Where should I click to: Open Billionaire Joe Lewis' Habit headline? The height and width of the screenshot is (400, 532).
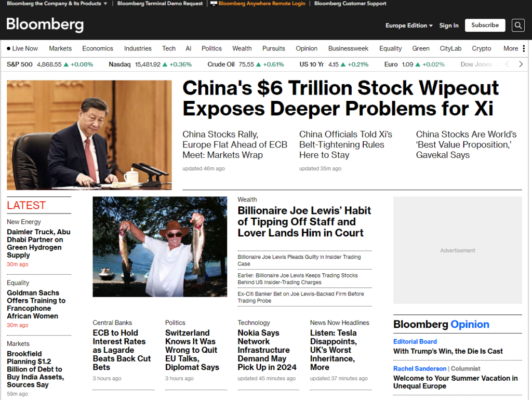[304, 221]
